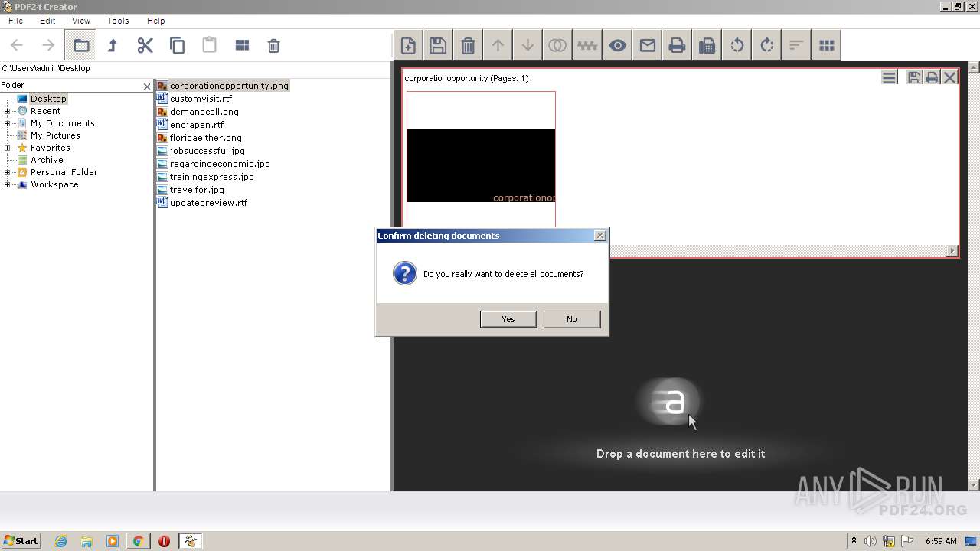980x551 pixels.
Task: Expand the Favorites tree node
Action: (x=8, y=148)
